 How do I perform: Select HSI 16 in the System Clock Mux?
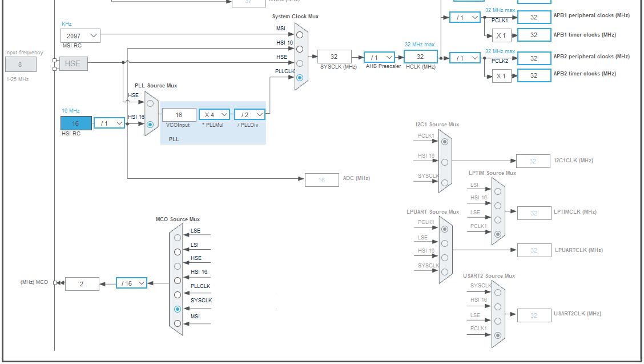click(300, 49)
